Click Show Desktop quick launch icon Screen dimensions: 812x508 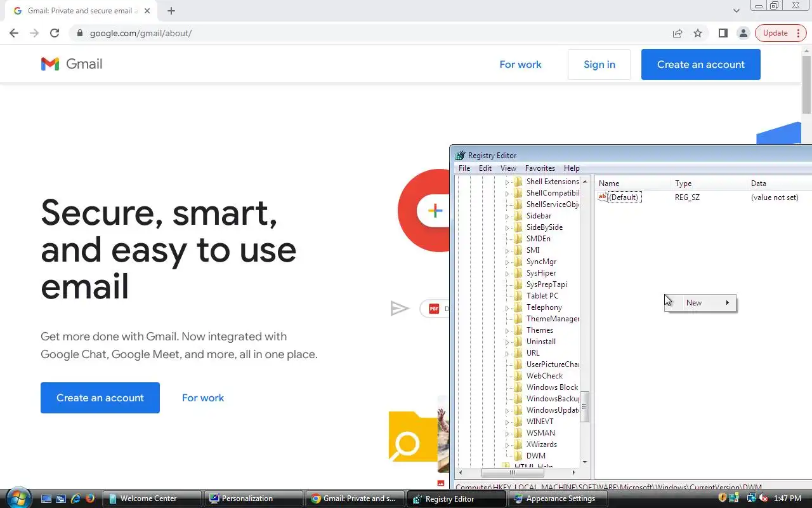click(46, 499)
